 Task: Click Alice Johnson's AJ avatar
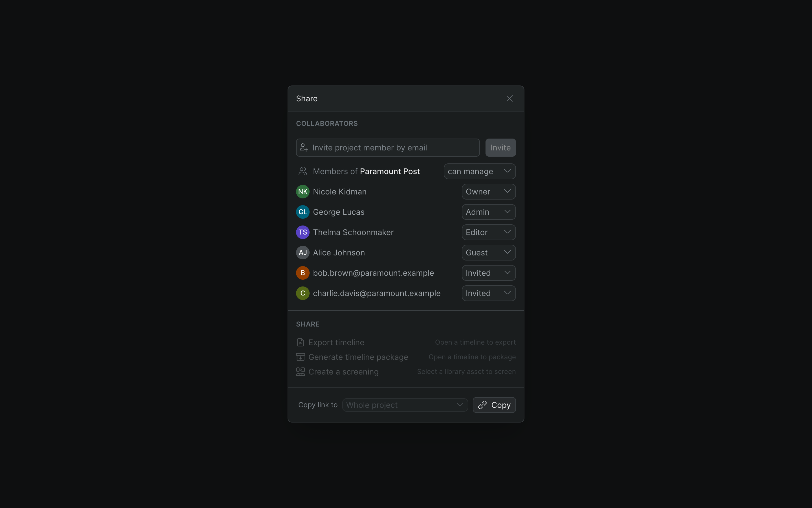[x=303, y=253]
